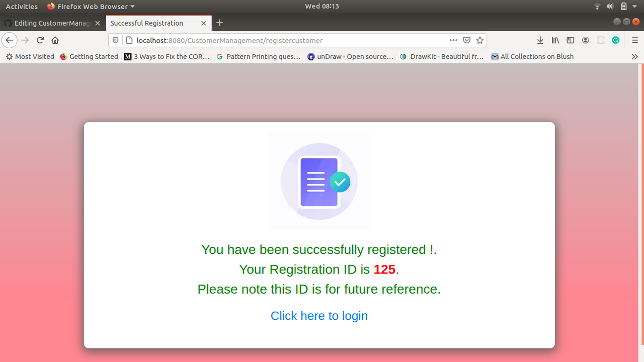Click the Activities menu item
The height and width of the screenshot is (362, 644).
coord(22,6)
